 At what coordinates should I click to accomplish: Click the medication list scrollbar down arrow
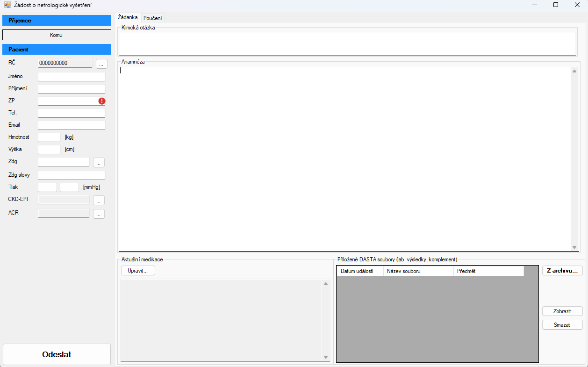coord(326,358)
